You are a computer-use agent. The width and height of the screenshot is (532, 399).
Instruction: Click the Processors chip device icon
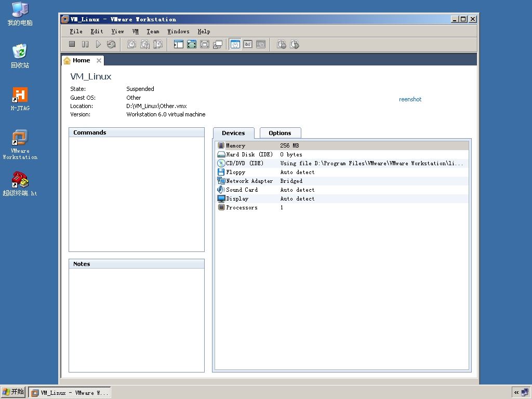pos(221,207)
